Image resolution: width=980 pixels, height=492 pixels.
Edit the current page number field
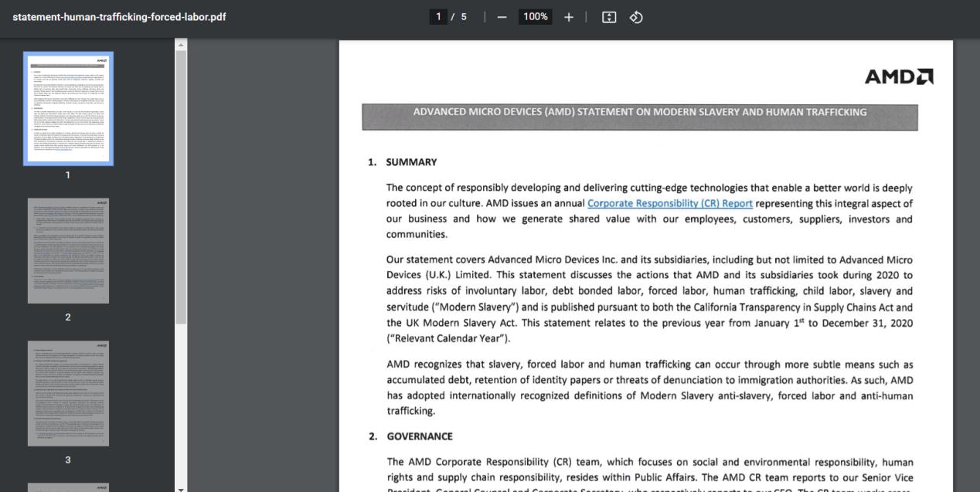point(438,17)
